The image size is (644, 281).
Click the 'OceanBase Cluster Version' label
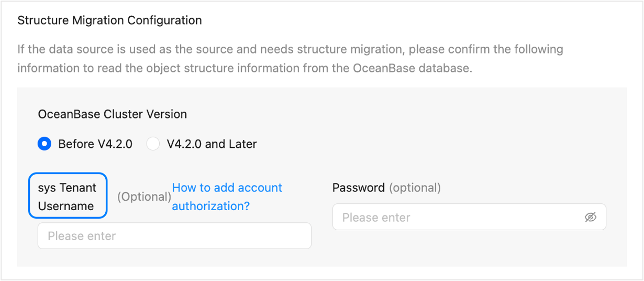coord(113,114)
